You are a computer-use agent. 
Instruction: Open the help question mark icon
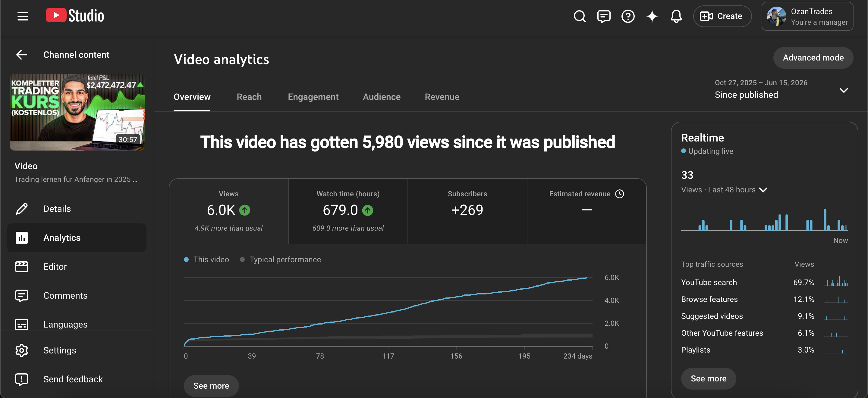[x=628, y=16]
